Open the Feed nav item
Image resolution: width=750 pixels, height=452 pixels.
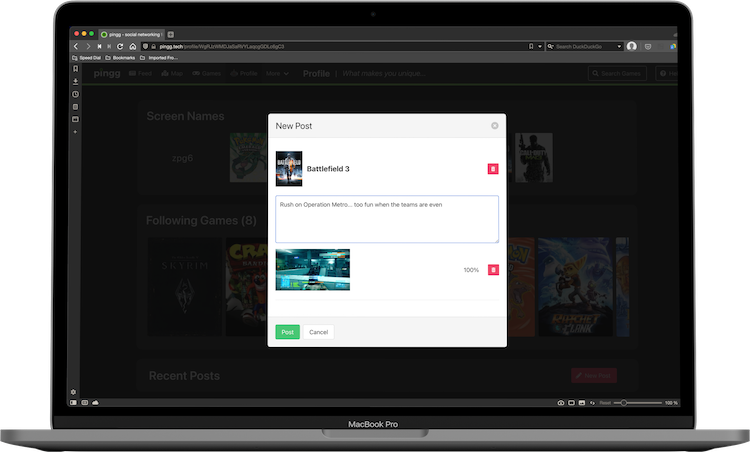(x=140, y=73)
